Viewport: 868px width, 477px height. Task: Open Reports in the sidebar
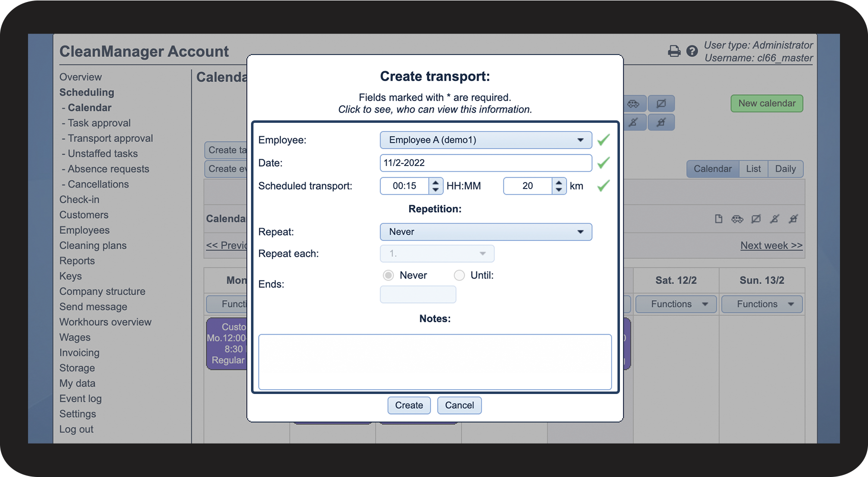click(x=77, y=261)
